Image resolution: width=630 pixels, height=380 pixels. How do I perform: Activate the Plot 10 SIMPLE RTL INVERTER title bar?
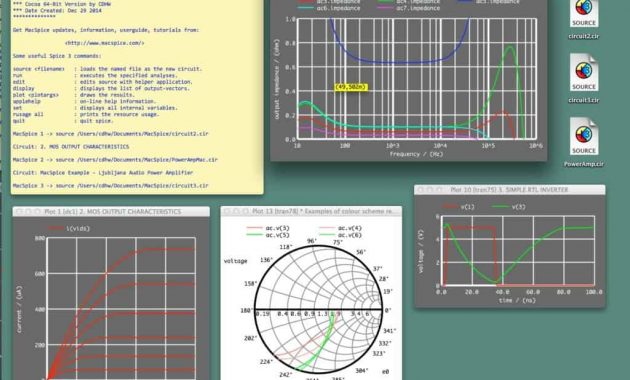pos(509,189)
